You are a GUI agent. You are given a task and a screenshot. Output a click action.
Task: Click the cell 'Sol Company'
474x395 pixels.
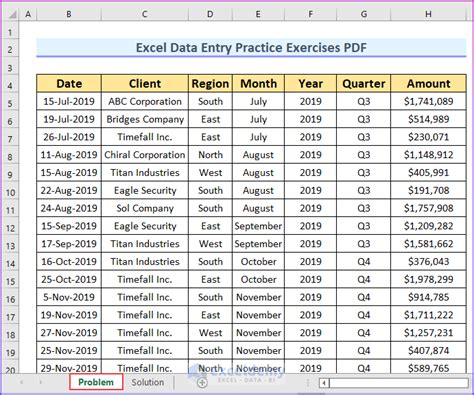pyautogui.click(x=145, y=208)
